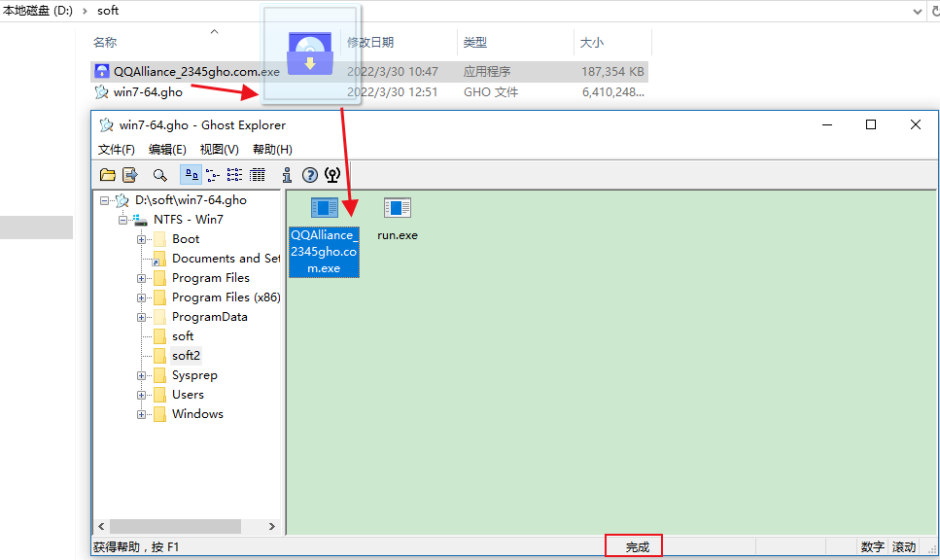Close the Ghost Explorer window
The height and width of the screenshot is (560, 940).
pyautogui.click(x=916, y=124)
